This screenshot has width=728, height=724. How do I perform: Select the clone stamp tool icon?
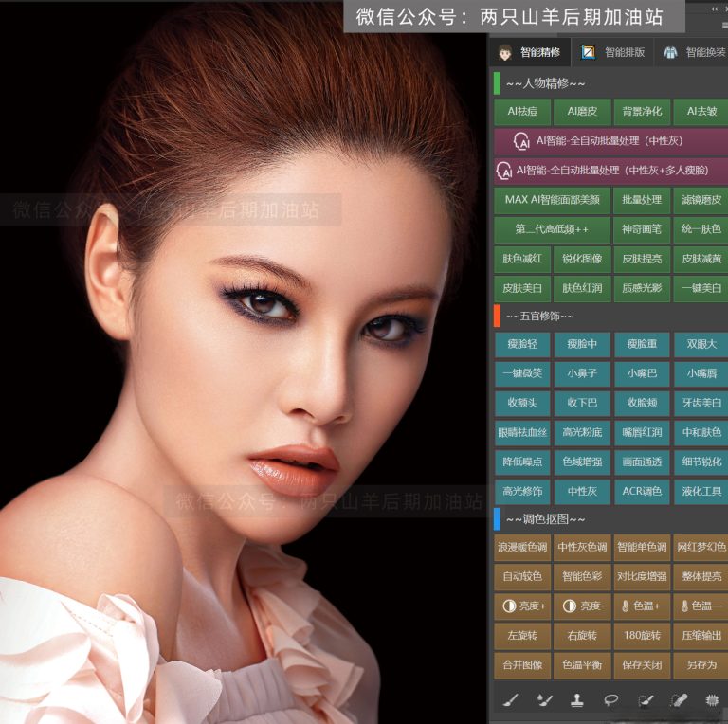coord(576,700)
